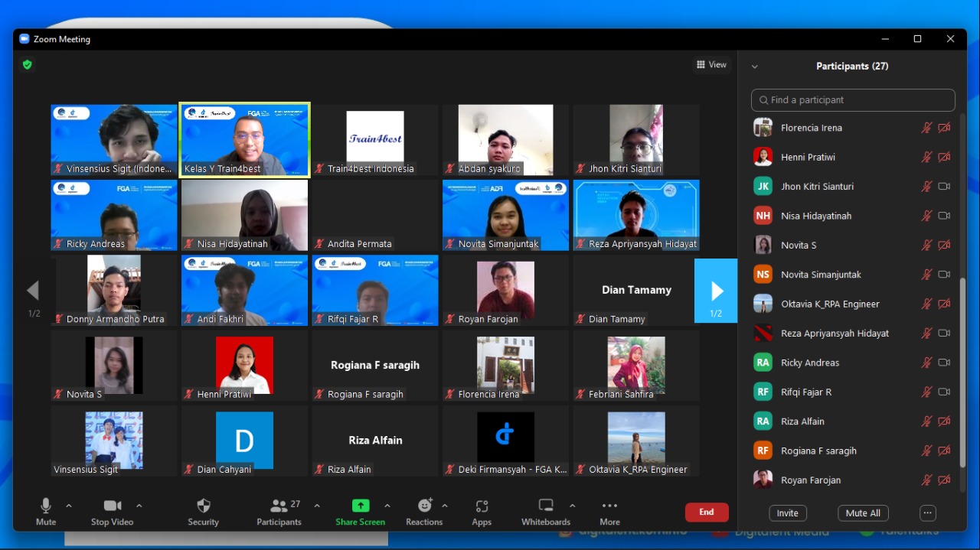980x550 pixels.
Task: Open the Security shield icon
Action: pyautogui.click(x=203, y=506)
